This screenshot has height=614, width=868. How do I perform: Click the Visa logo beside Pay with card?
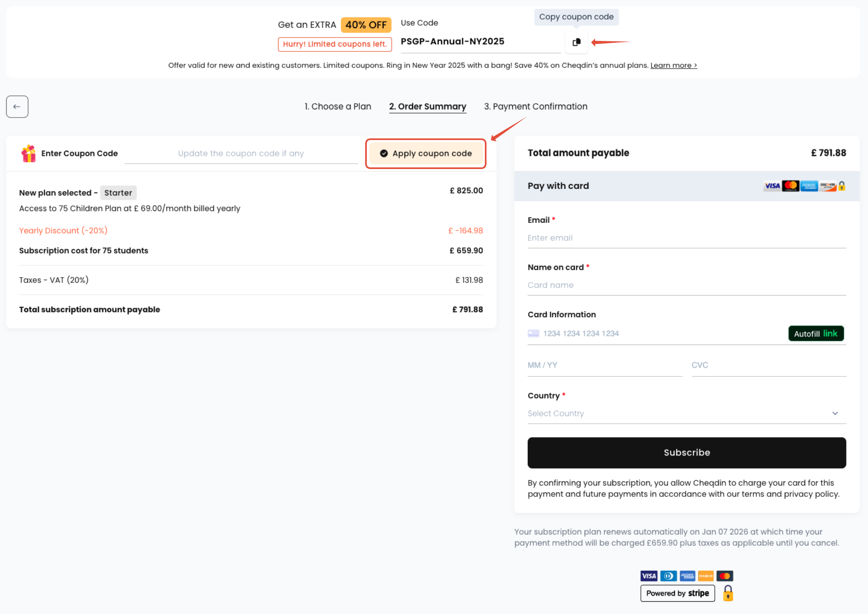[772, 186]
